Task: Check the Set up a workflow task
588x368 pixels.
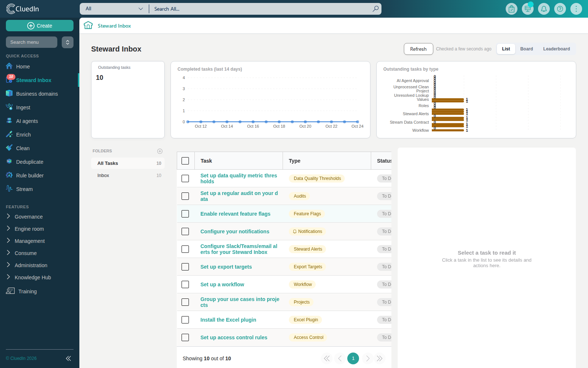Action: click(185, 284)
